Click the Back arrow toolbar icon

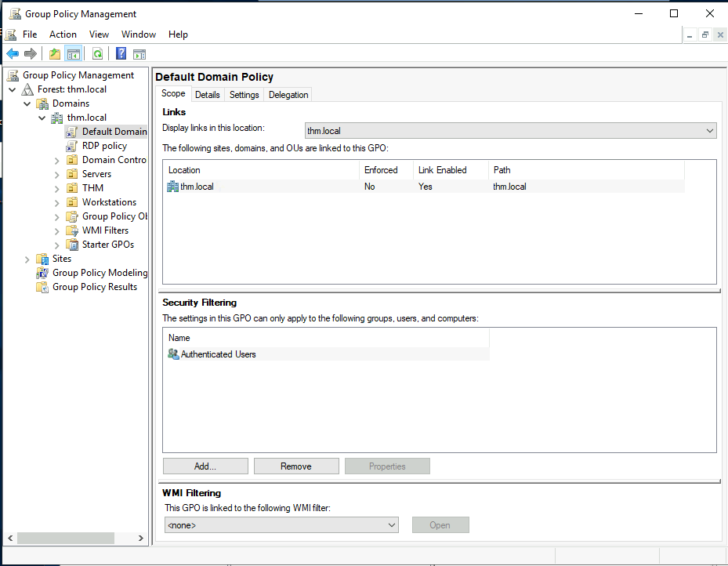tap(13, 54)
